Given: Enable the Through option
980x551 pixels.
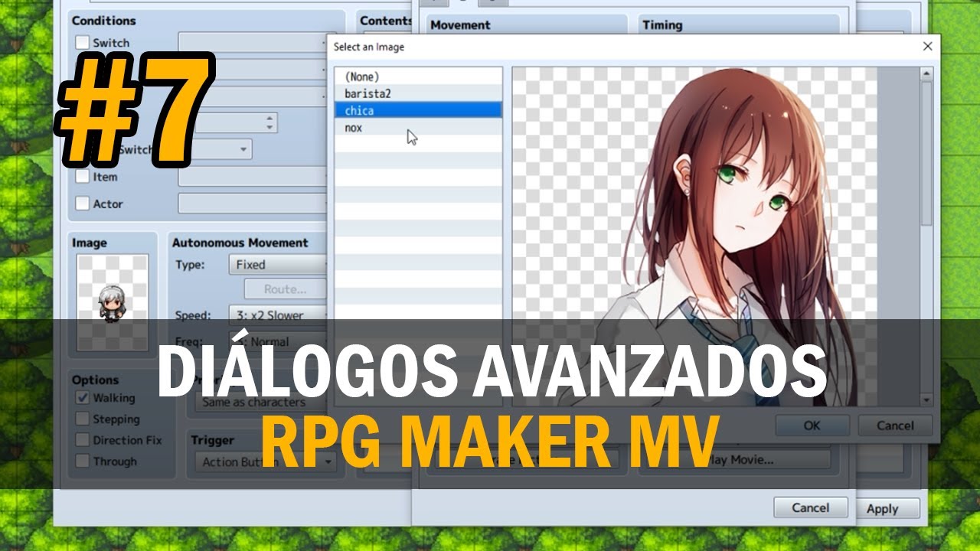Looking at the screenshot, I should click(82, 461).
